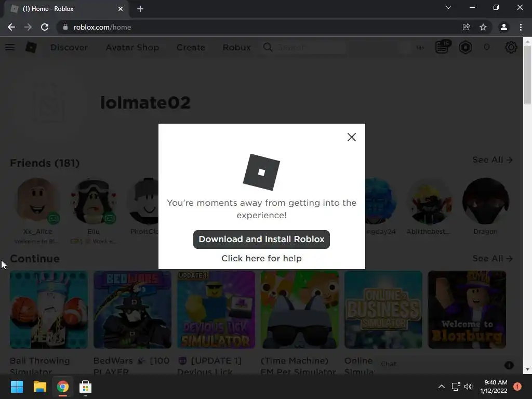Focus the Roblox search field

304,47
